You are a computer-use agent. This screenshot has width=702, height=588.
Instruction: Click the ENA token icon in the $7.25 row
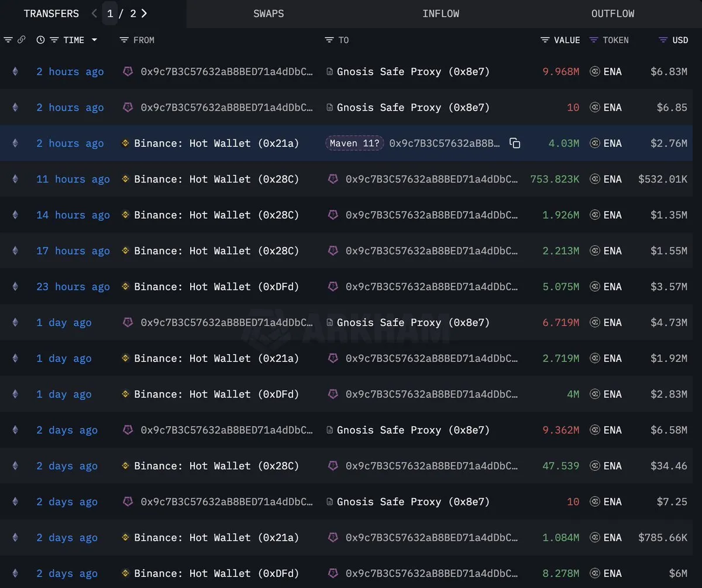[595, 502]
